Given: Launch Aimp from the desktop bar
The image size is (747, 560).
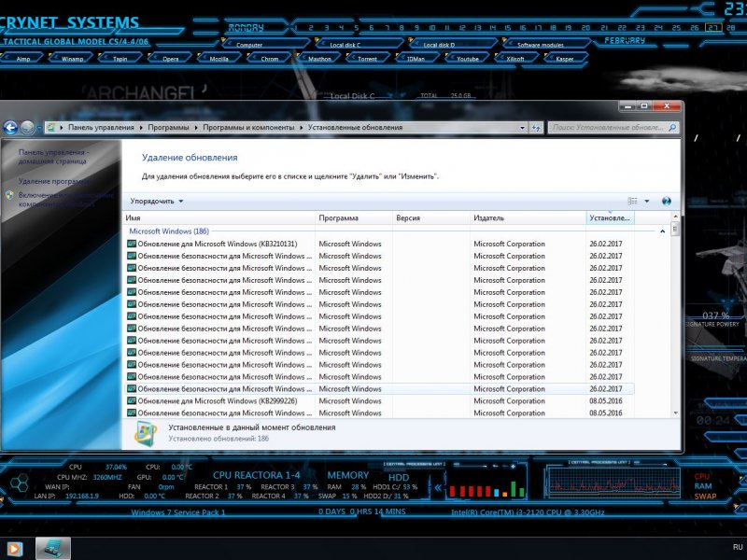Looking at the screenshot, I should [x=22, y=59].
